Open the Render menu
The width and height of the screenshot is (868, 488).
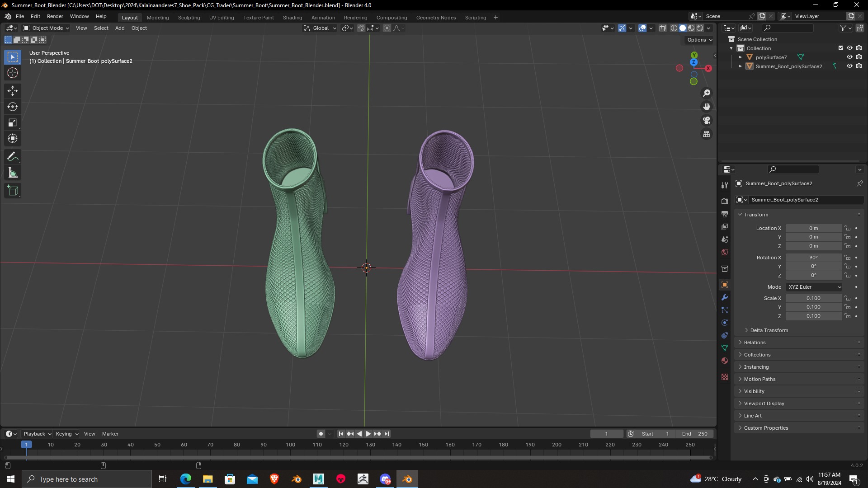pyautogui.click(x=55, y=16)
